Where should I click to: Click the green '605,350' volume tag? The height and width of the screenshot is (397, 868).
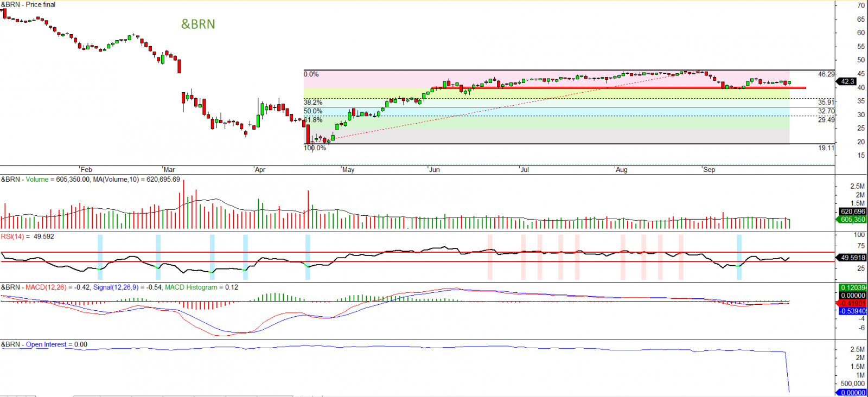click(853, 219)
